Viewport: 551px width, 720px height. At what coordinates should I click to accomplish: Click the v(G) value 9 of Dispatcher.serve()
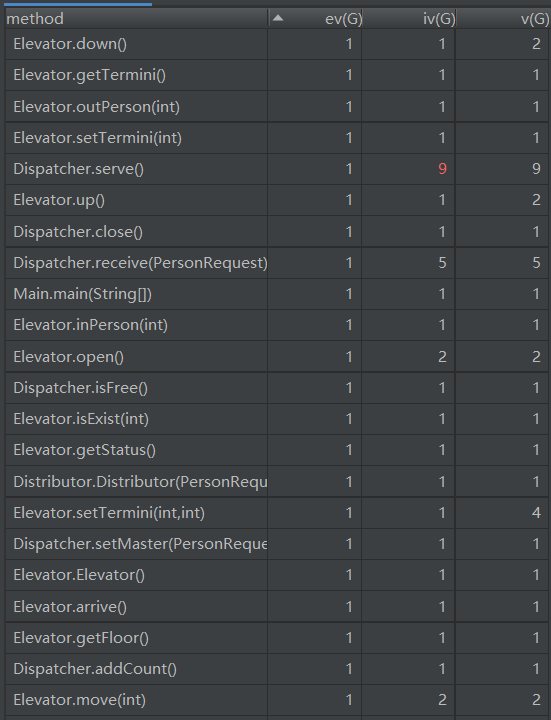[x=536, y=169]
